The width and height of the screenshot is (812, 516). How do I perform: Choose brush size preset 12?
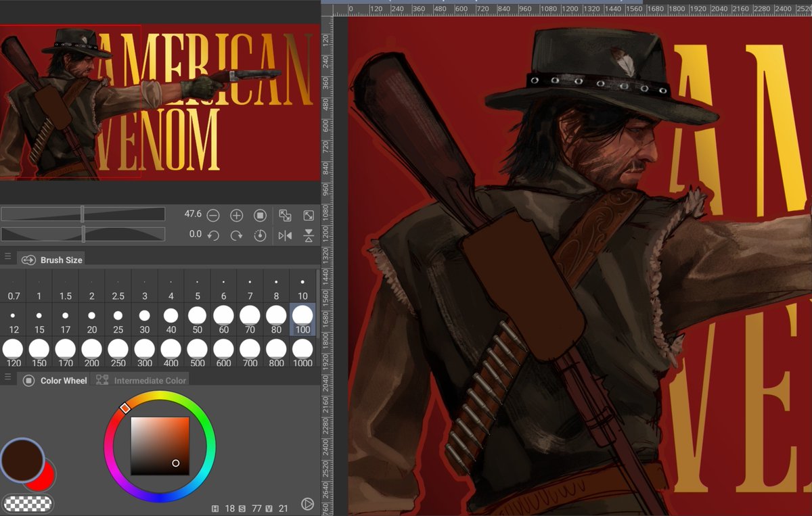[13, 320]
